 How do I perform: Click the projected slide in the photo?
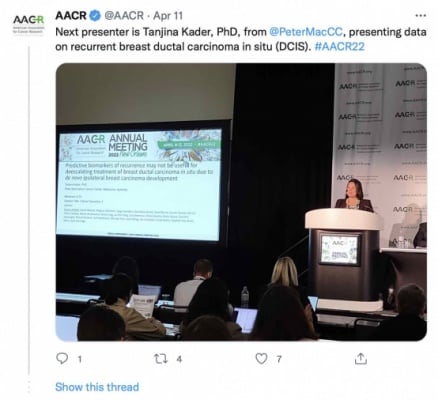click(x=139, y=184)
